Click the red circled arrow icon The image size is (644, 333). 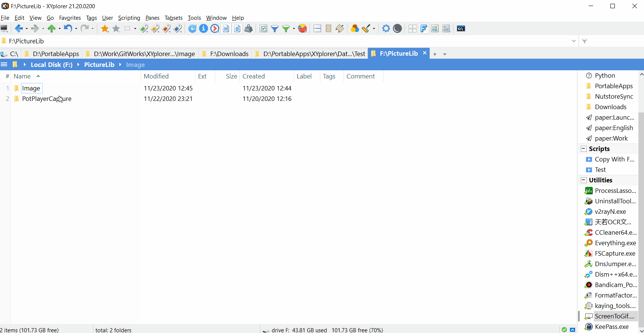point(215,28)
